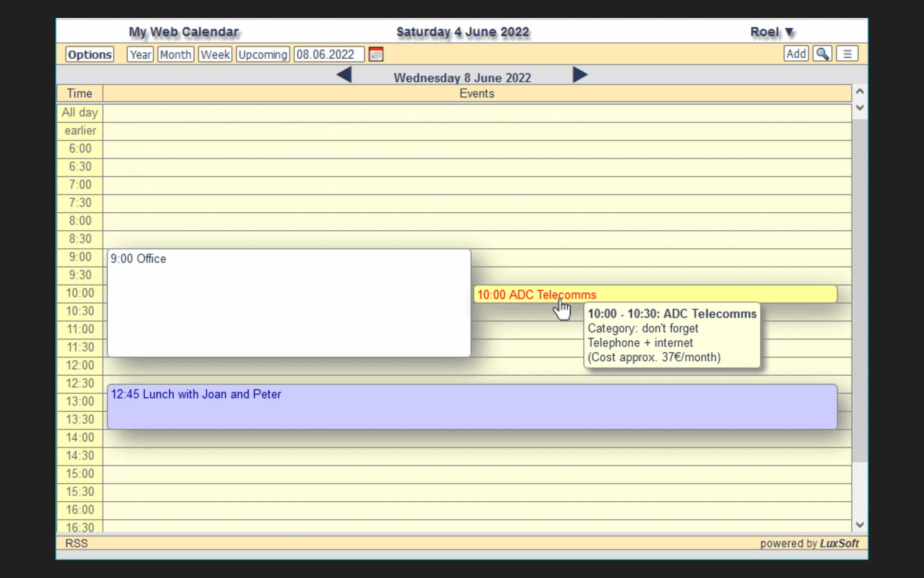Open the Options panel

pos(90,55)
